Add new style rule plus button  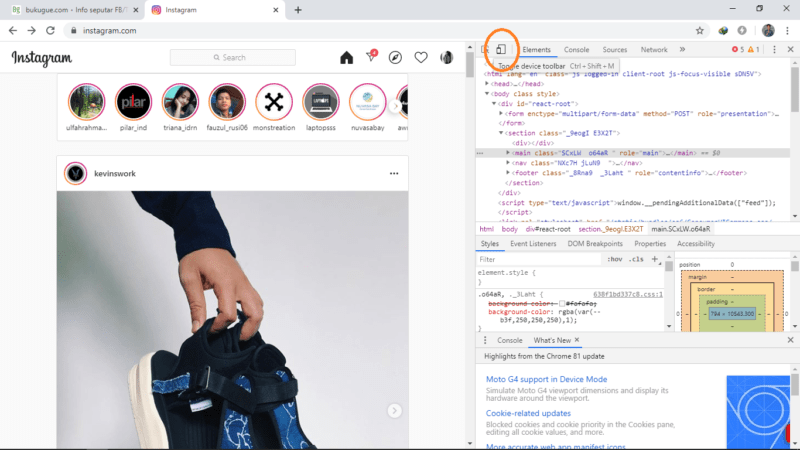[x=655, y=259]
